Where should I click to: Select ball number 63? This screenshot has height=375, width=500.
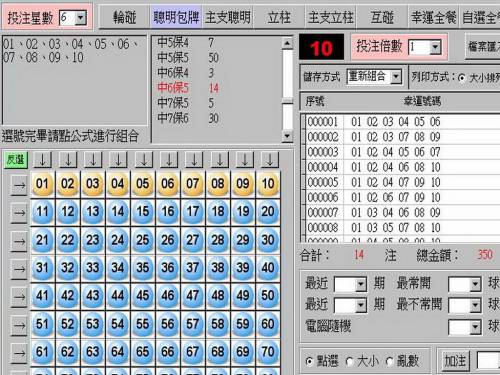(92, 352)
